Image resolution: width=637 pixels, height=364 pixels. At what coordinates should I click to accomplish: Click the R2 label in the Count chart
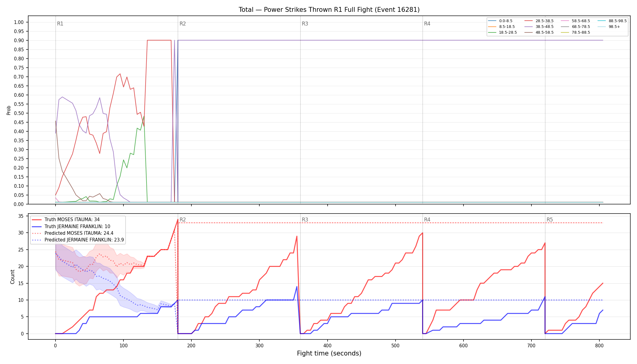click(183, 220)
